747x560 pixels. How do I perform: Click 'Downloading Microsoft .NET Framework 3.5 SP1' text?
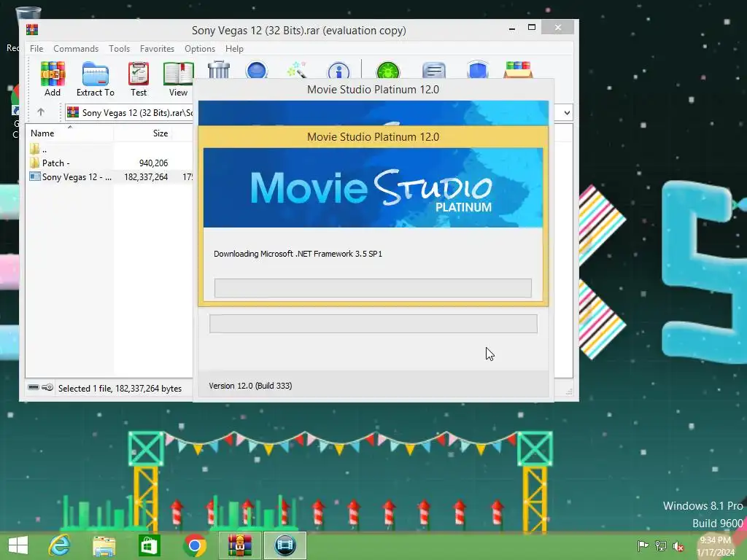(298, 254)
